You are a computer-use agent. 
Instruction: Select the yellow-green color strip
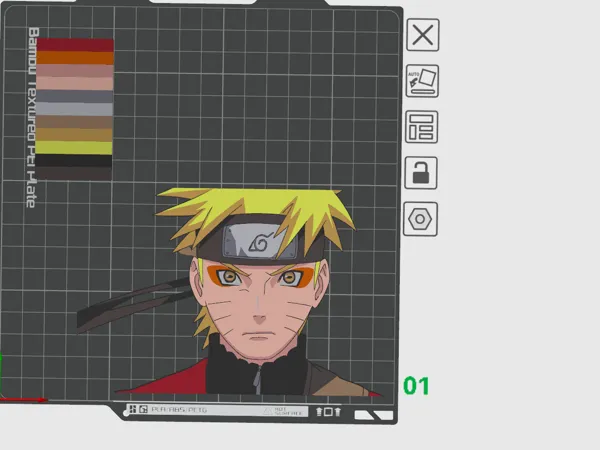point(74,148)
